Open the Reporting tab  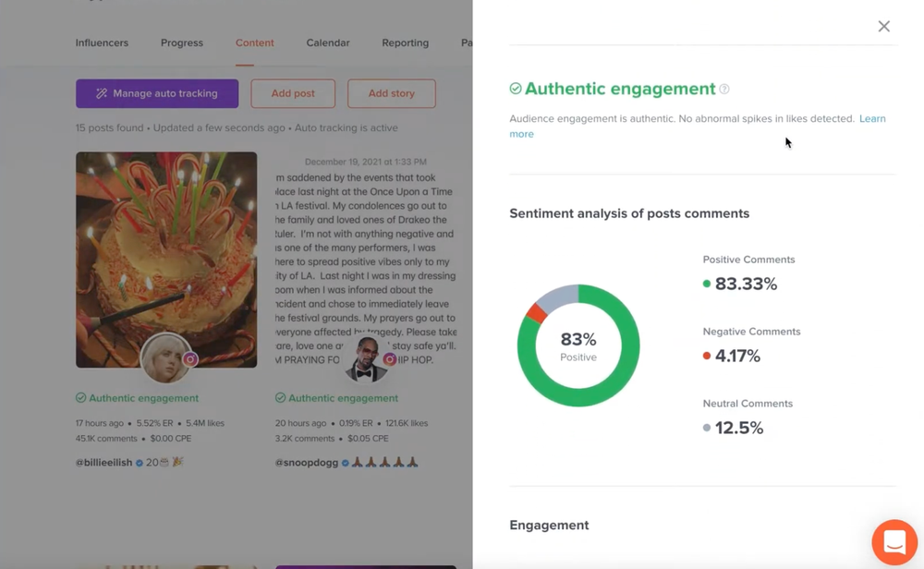click(405, 43)
